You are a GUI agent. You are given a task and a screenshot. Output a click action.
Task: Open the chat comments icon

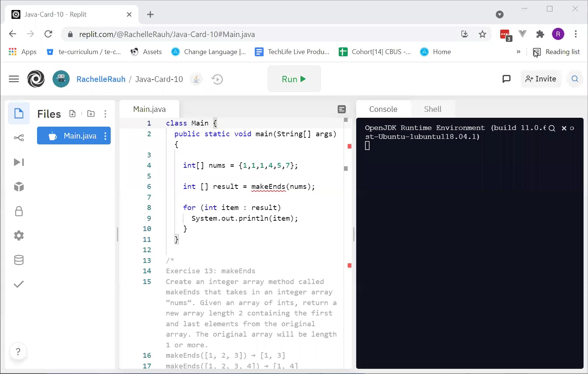tap(507, 79)
